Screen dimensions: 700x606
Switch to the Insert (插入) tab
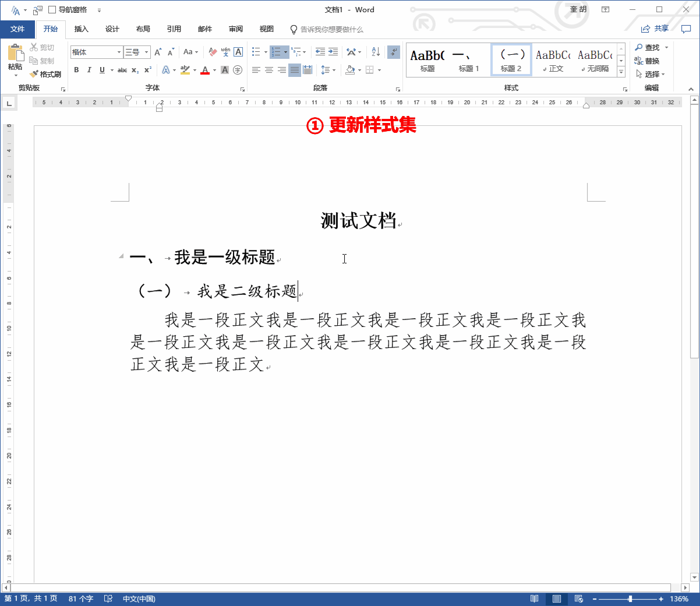[x=82, y=29]
